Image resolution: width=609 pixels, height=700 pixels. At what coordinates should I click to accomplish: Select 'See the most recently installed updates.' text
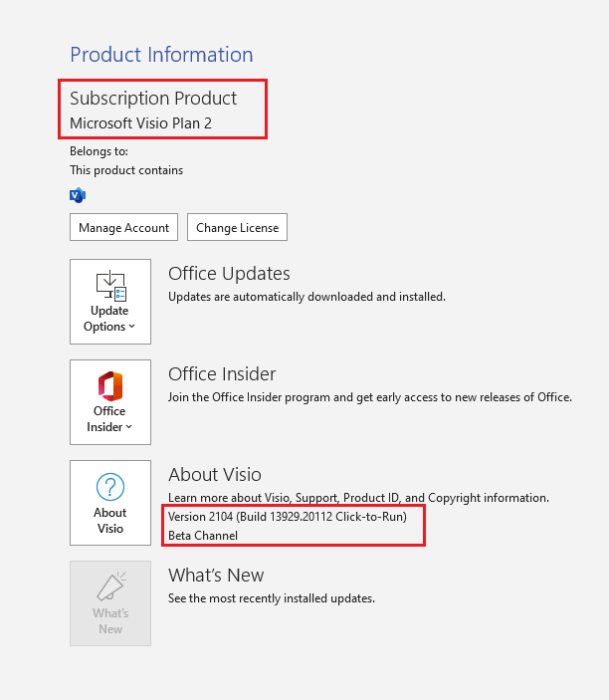coord(272,598)
